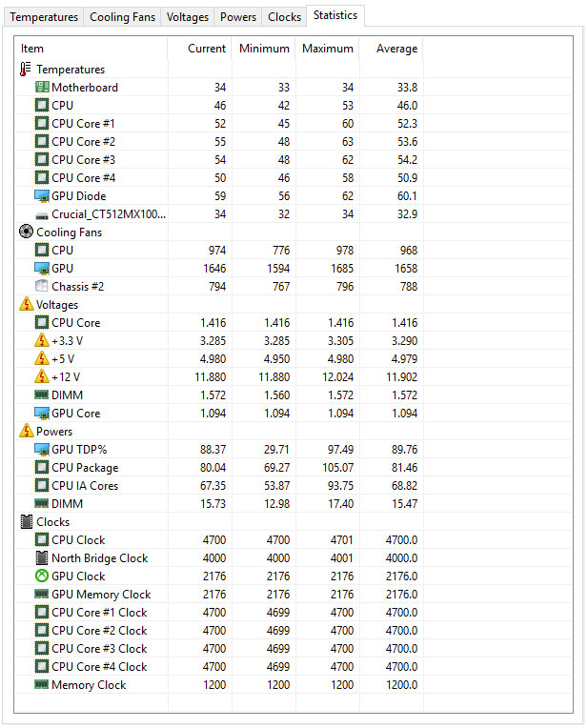The height and width of the screenshot is (728, 588).
Task: Click the Maximum column header
Action: (327, 49)
